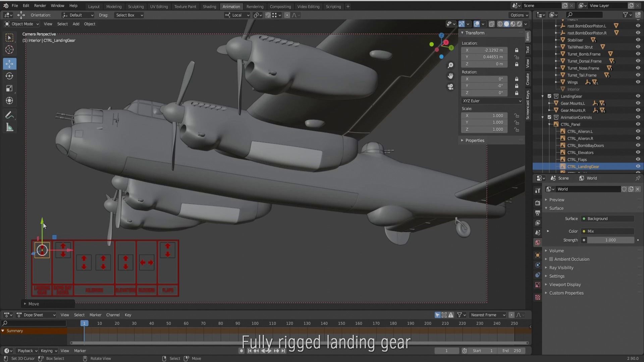Collapse the AnimationControls collection
The width and height of the screenshot is (644, 362).
(542, 117)
